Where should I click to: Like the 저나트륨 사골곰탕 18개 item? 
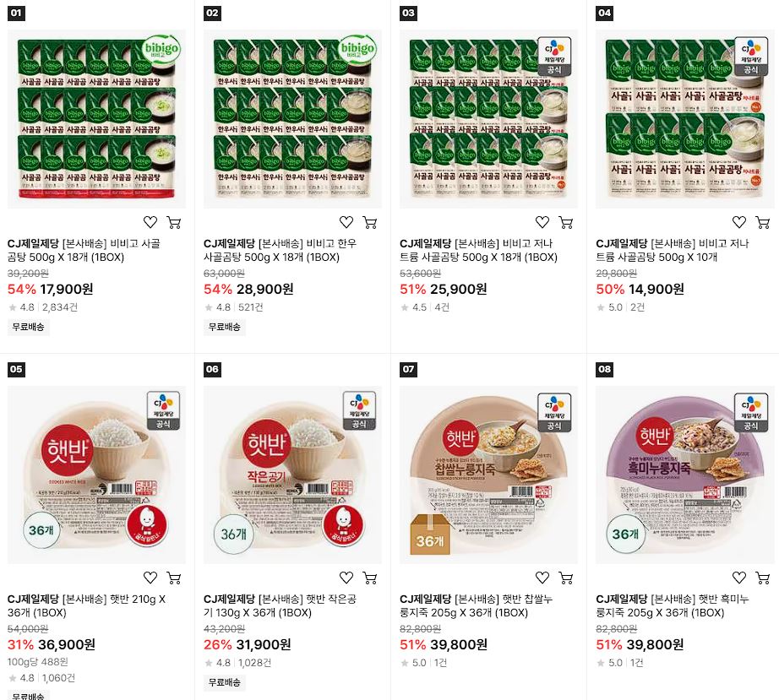tap(542, 222)
